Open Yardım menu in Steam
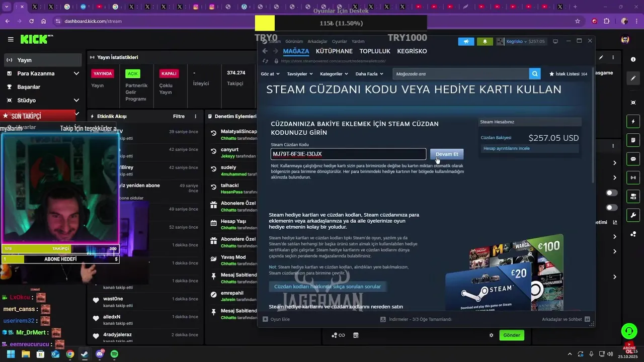 coord(358,41)
